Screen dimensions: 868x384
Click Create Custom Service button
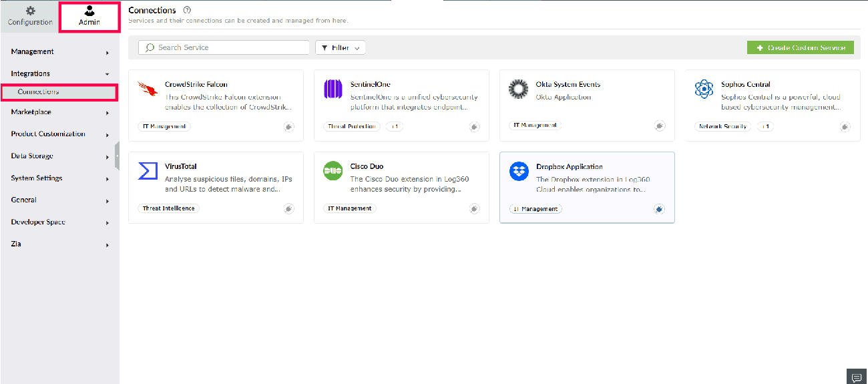tap(800, 47)
